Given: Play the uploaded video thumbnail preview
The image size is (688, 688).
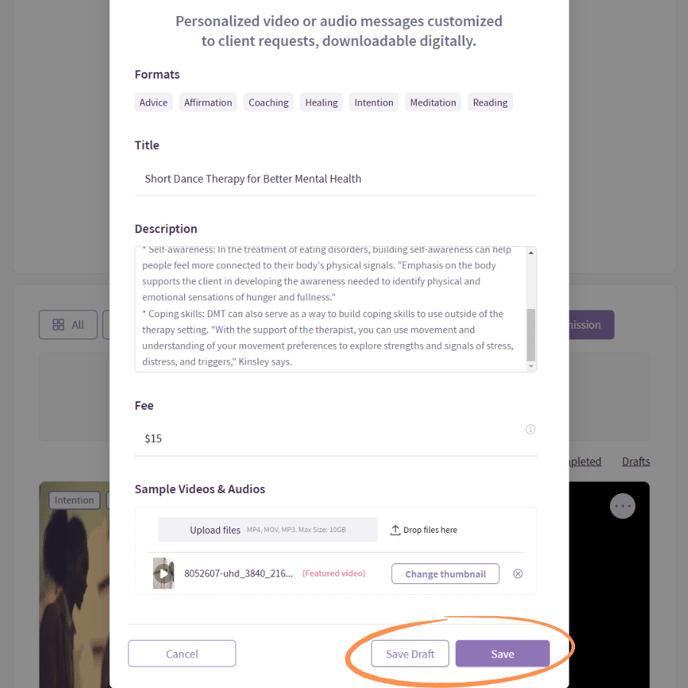Looking at the screenshot, I should tap(163, 574).
